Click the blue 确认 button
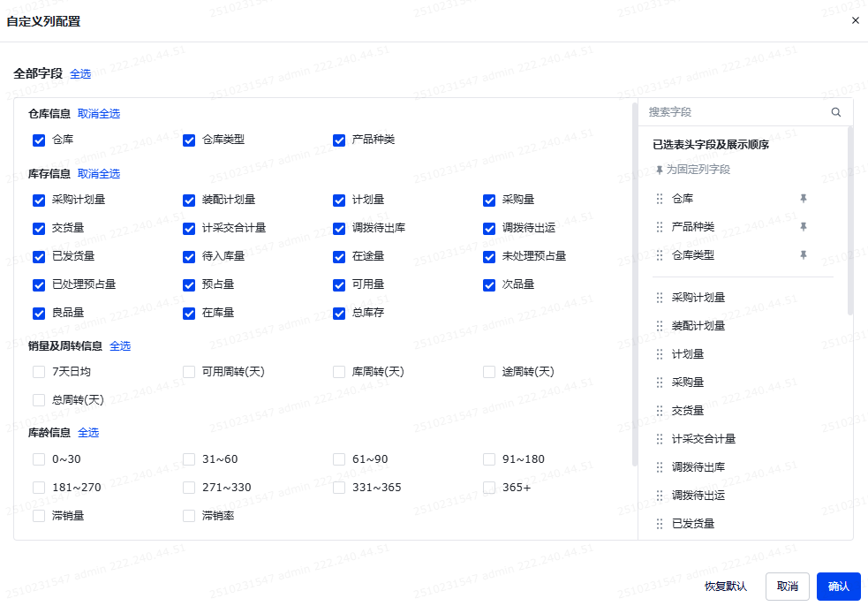The width and height of the screenshot is (868, 606). click(839, 587)
